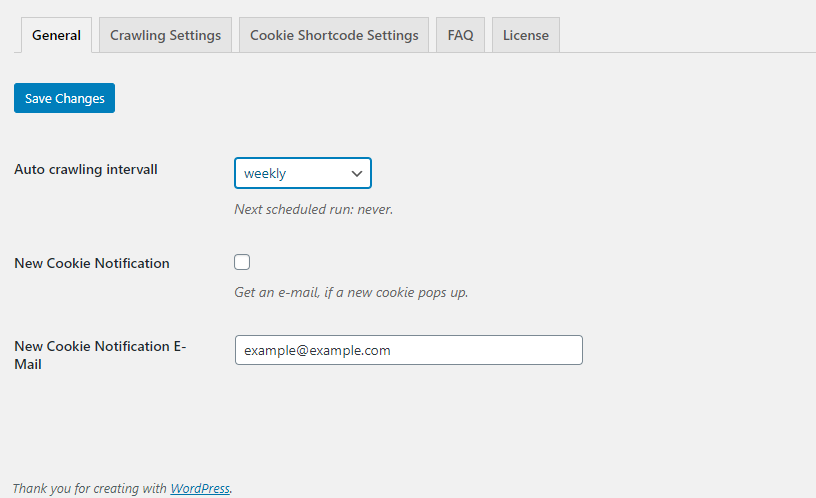This screenshot has height=498, width=816.
Task: Click the 'Thank you for creating with' text
Action: pyautogui.click(x=90, y=488)
